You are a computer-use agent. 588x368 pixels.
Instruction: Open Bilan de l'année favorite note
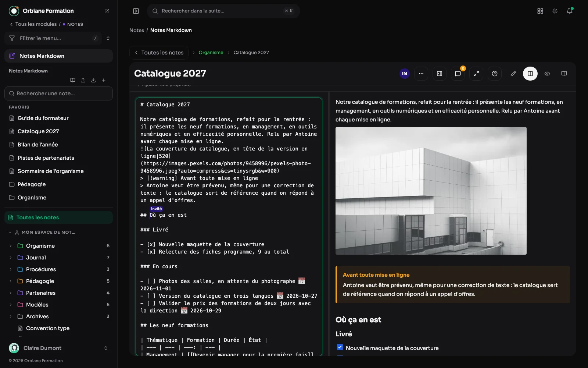pos(37,145)
